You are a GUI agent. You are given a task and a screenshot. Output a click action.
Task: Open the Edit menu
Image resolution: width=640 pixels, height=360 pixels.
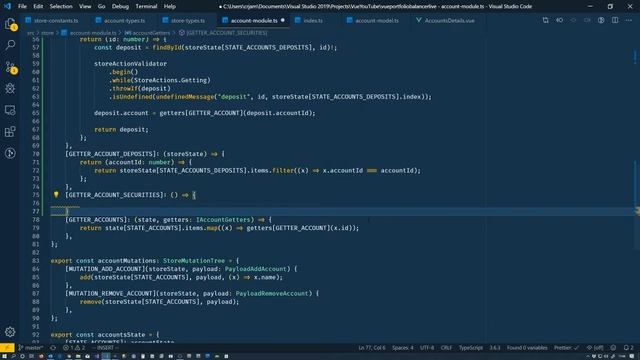coord(38,7)
